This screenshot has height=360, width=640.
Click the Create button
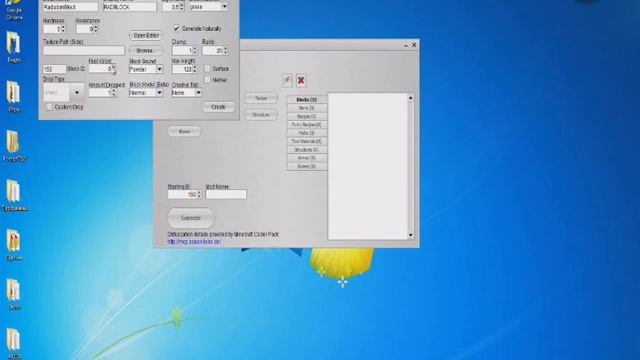(x=218, y=107)
